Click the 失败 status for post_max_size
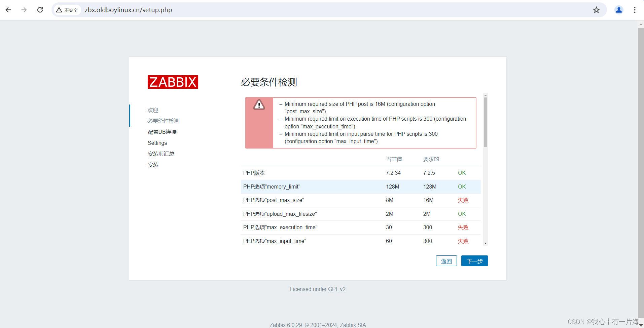The image size is (644, 328). tap(463, 200)
